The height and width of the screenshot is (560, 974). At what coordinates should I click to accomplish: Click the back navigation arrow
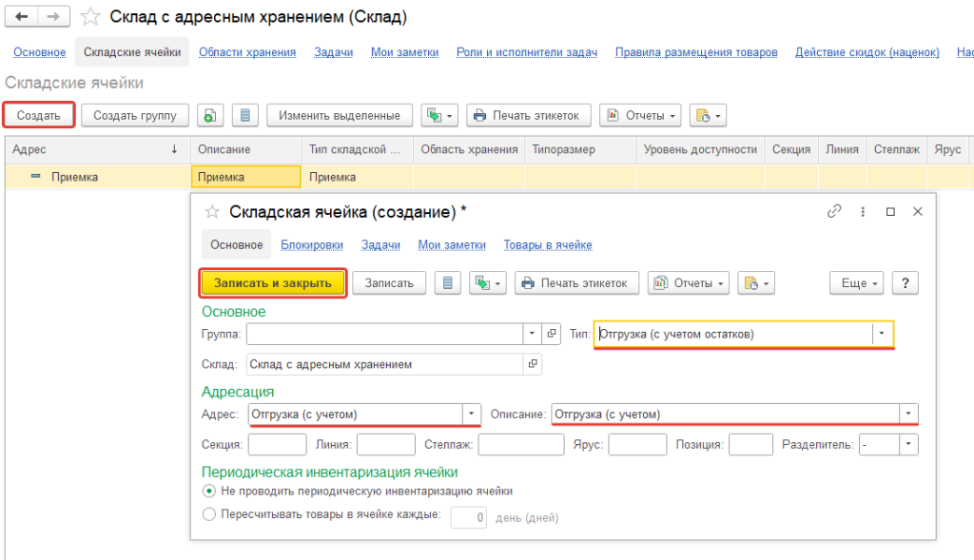point(21,17)
